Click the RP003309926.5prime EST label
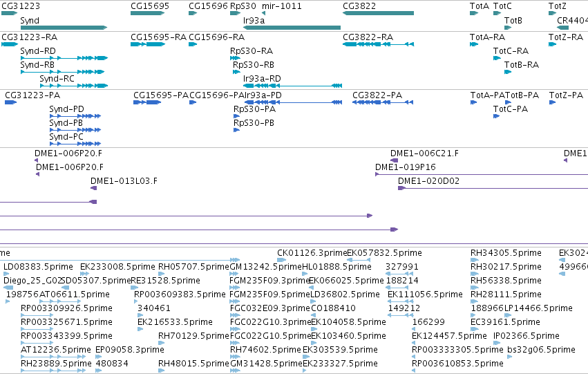 pos(66,308)
